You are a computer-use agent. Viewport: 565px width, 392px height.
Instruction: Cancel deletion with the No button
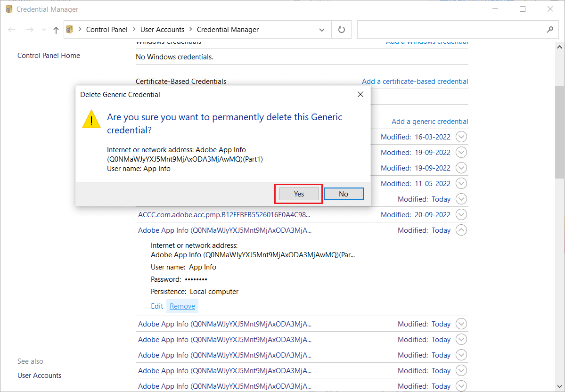[x=344, y=194]
